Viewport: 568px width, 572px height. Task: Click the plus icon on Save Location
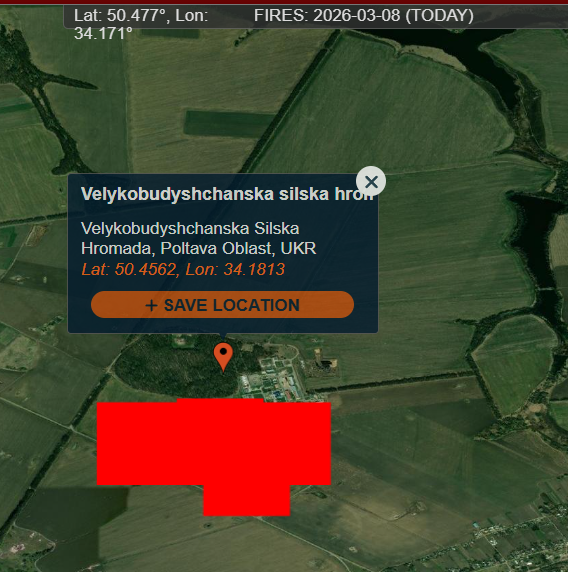(x=151, y=305)
